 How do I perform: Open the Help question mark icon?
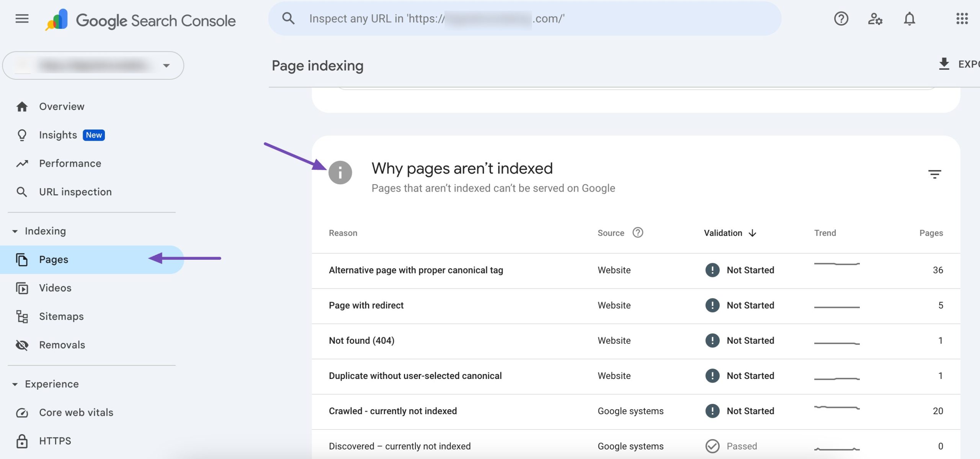pos(841,18)
